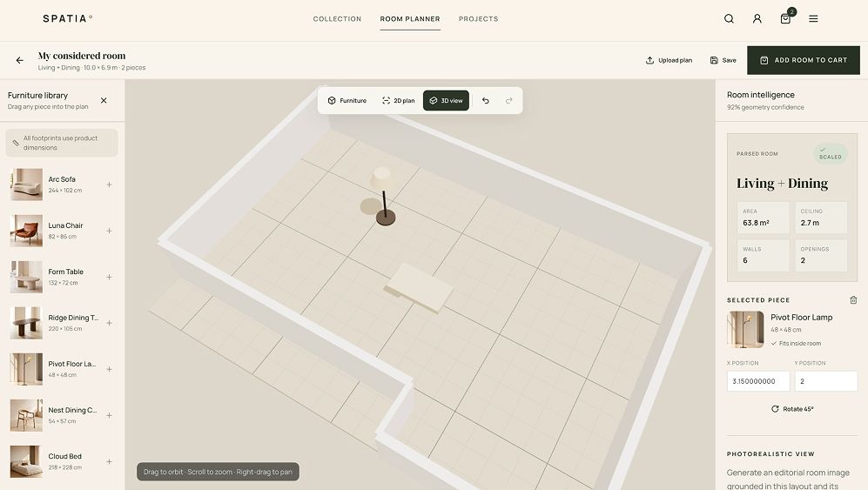Click the 'My considered room' title
The image size is (868, 490).
click(82, 56)
